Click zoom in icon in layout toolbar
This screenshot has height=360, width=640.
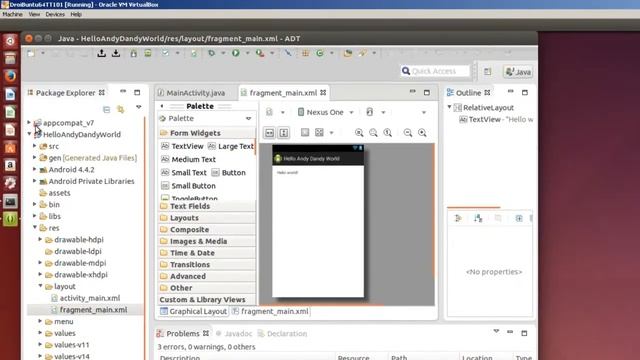pos(422,133)
